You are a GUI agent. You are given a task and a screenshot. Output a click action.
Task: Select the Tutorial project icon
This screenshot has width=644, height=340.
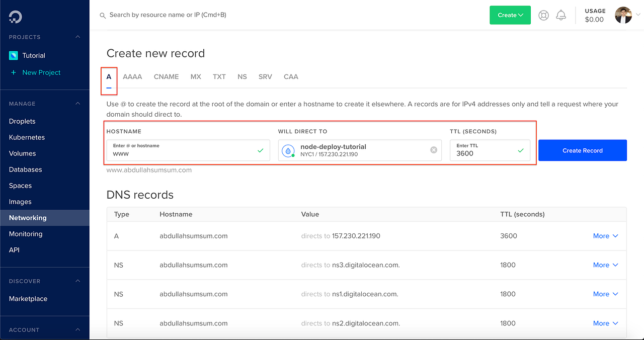13,55
